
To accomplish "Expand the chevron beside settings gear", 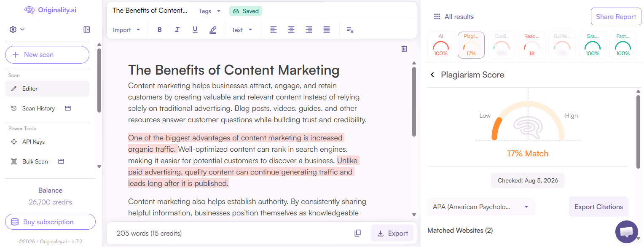I will click(x=22, y=30).
